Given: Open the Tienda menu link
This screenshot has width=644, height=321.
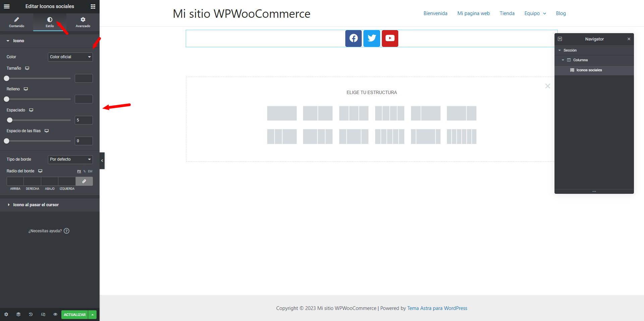Looking at the screenshot, I should (x=507, y=13).
